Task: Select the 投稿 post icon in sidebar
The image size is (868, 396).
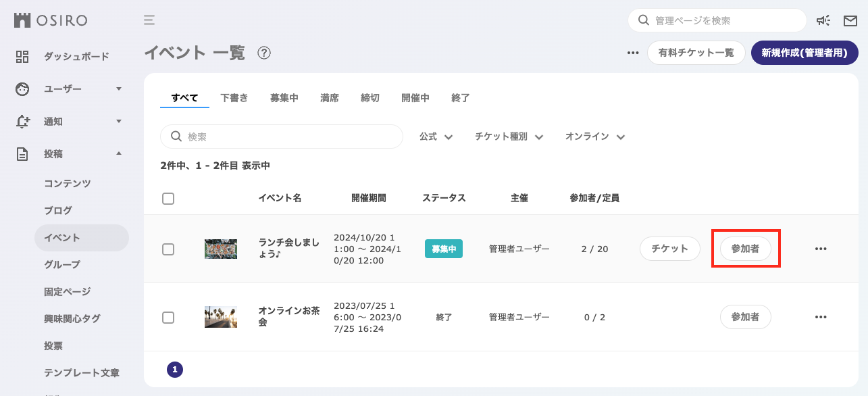Action: [x=22, y=153]
